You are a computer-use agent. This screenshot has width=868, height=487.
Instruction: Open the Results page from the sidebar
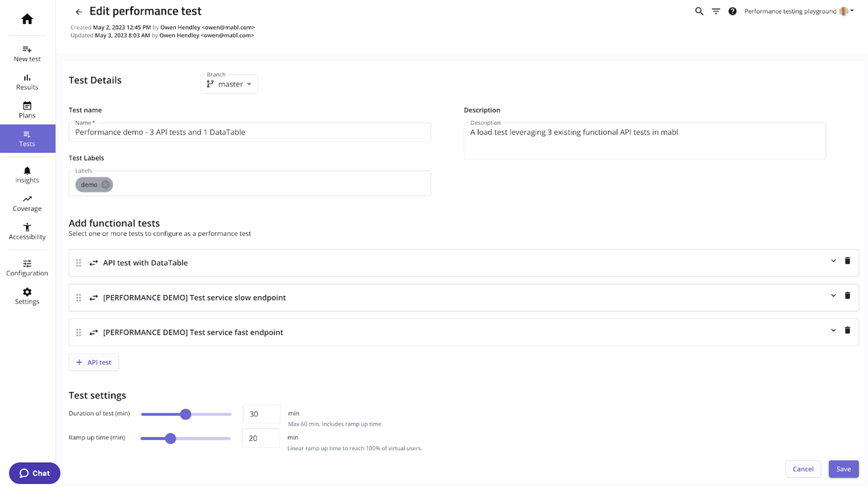click(27, 82)
